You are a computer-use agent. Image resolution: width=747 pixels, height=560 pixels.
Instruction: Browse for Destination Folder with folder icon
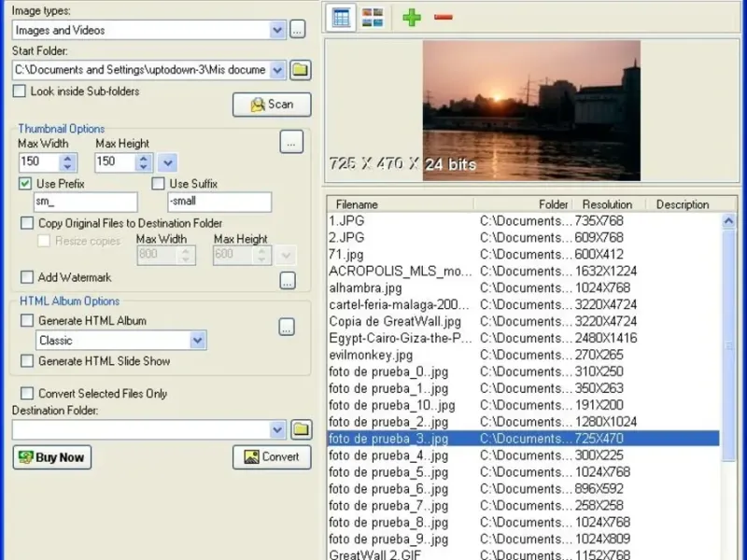300,429
